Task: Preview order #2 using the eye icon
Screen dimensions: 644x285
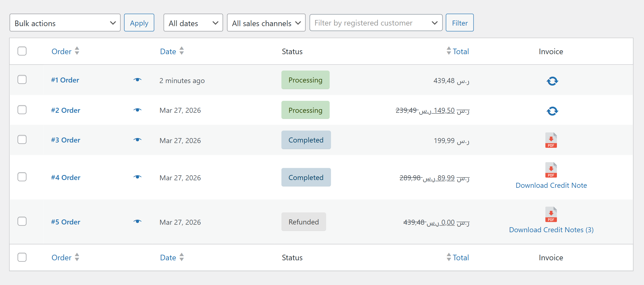Action: pos(138,110)
